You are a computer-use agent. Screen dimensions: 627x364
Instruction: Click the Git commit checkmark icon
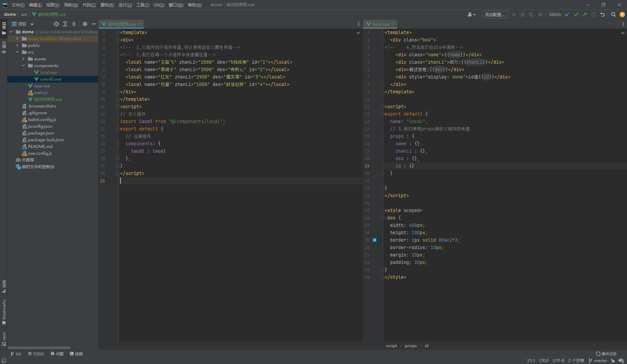[576, 14]
